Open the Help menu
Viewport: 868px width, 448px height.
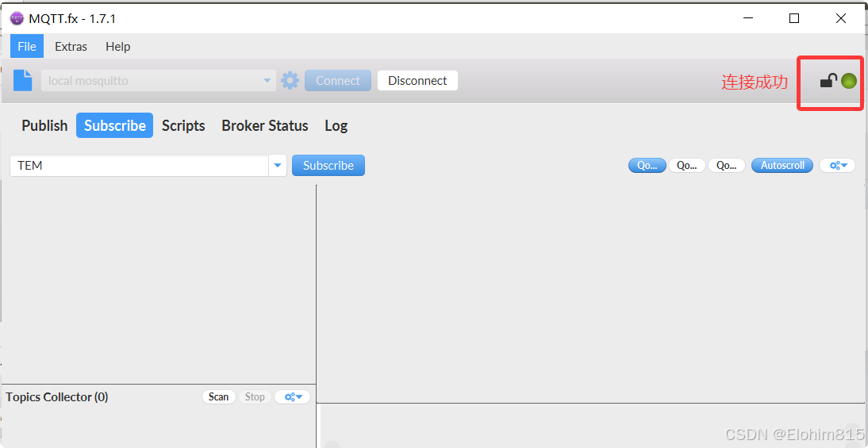click(x=118, y=47)
